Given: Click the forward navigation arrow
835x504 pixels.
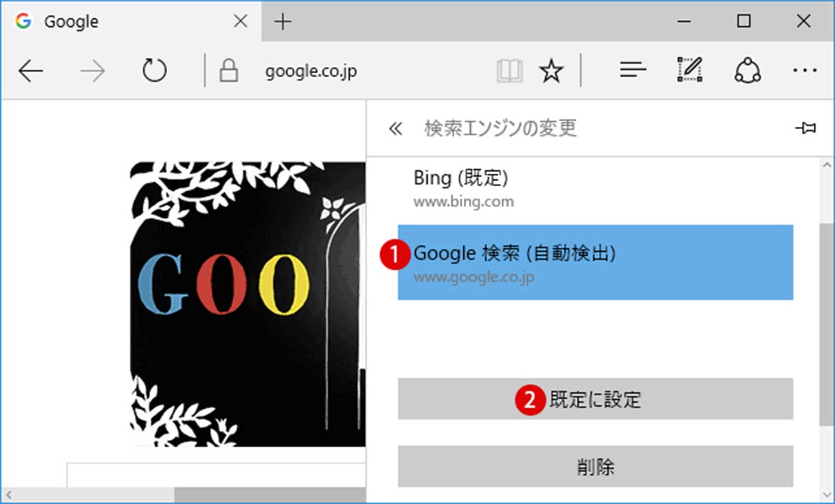Looking at the screenshot, I should [92, 70].
